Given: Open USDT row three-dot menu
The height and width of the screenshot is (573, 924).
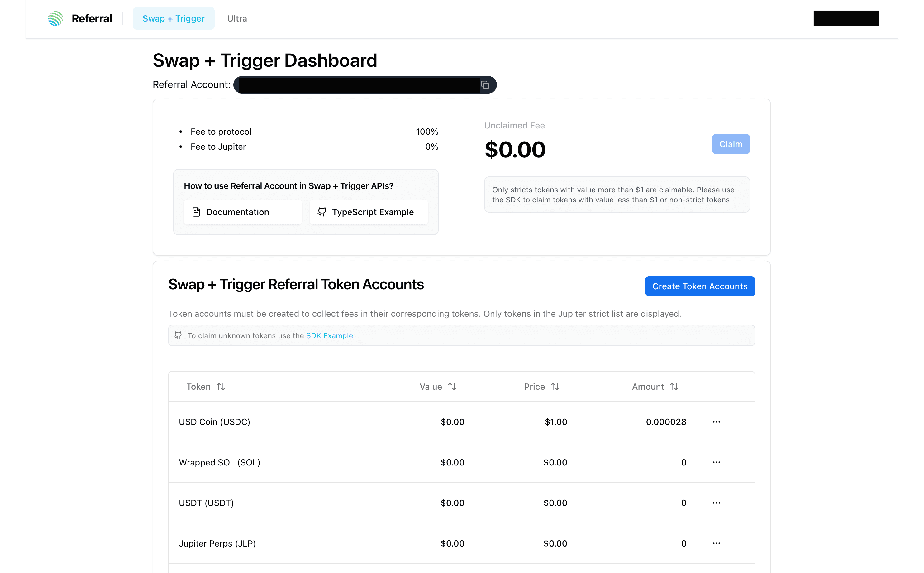Looking at the screenshot, I should (x=716, y=503).
